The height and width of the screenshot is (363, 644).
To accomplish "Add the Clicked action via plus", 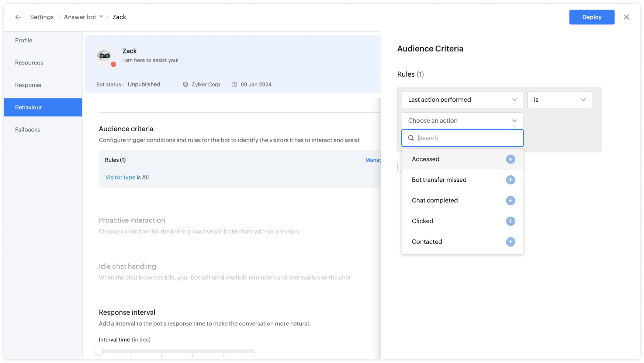I will click(x=510, y=221).
